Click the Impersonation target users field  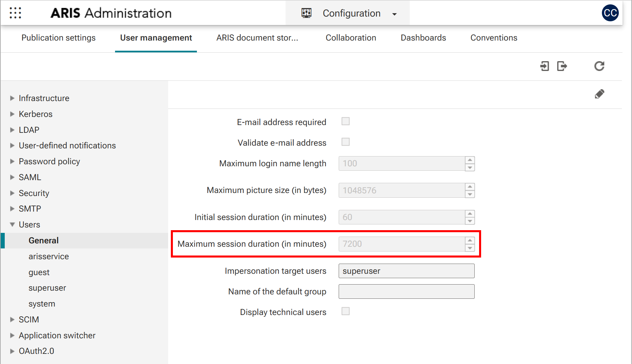coord(406,271)
